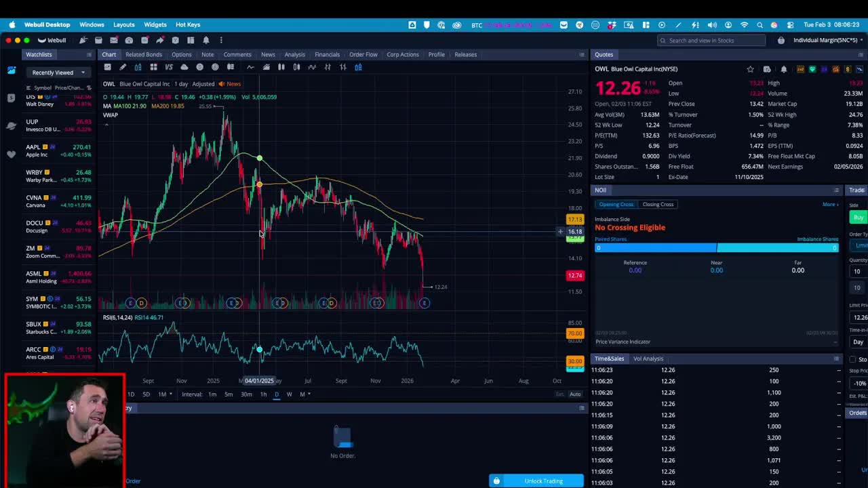Image resolution: width=868 pixels, height=488 pixels.
Task: Click the RSI 70.00 overbought level label
Action: point(575,333)
